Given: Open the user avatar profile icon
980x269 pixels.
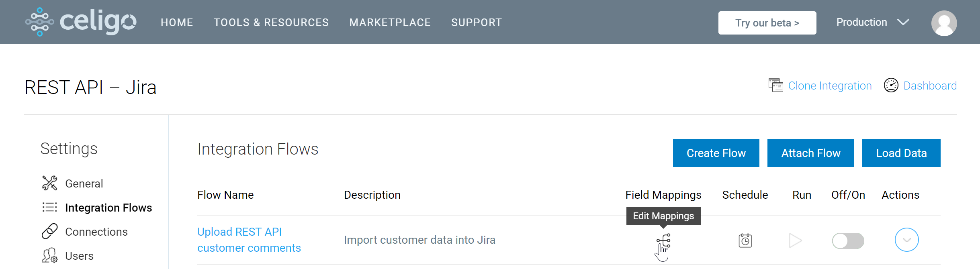Looking at the screenshot, I should 944,23.
